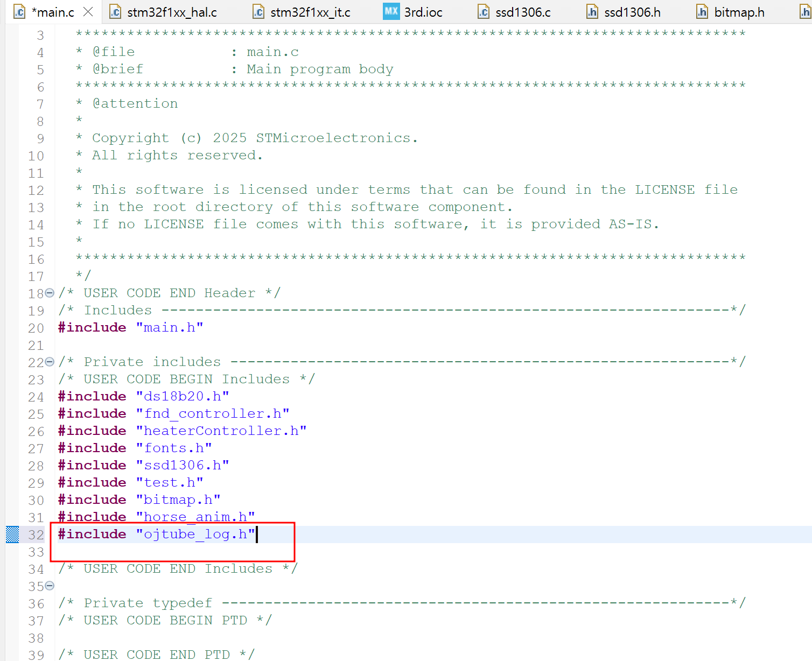Click the MX icon on 3rd.ioc tab
The height and width of the screenshot is (661, 812).
pos(391,11)
